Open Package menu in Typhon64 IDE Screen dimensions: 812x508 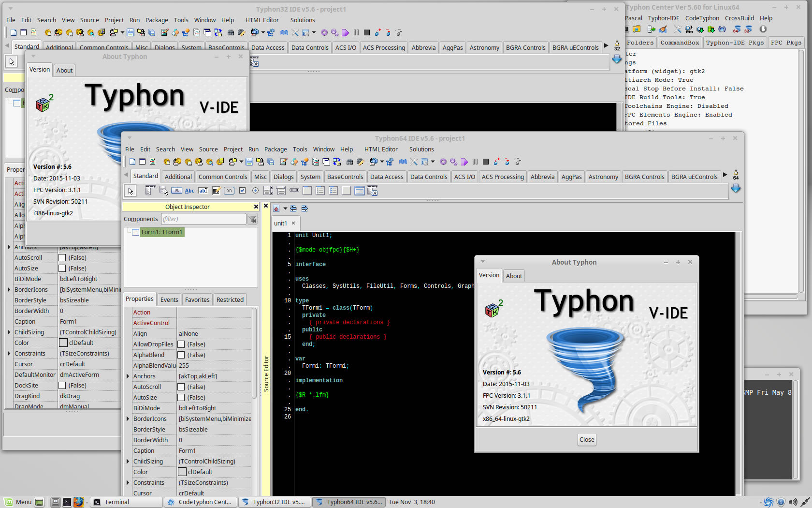[x=275, y=149]
